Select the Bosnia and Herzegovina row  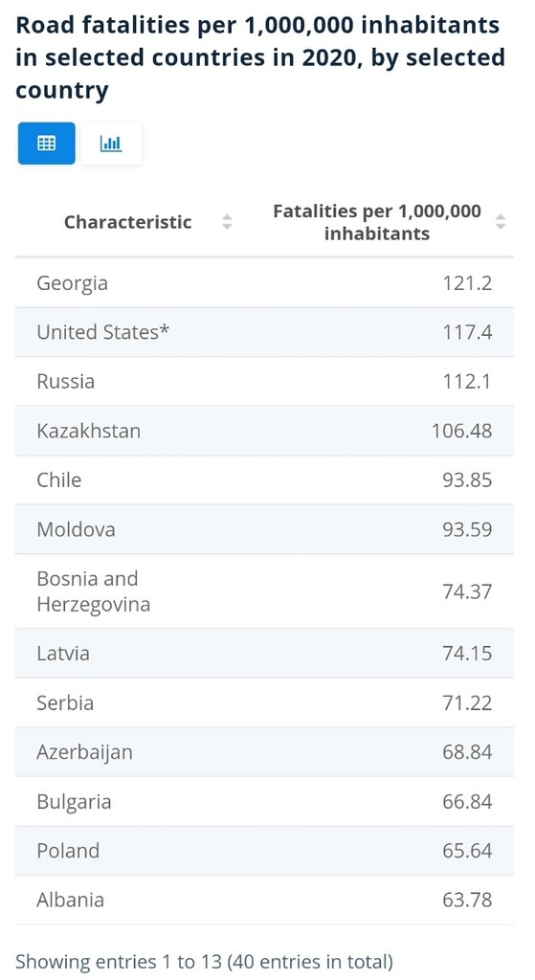pyautogui.click(x=264, y=591)
